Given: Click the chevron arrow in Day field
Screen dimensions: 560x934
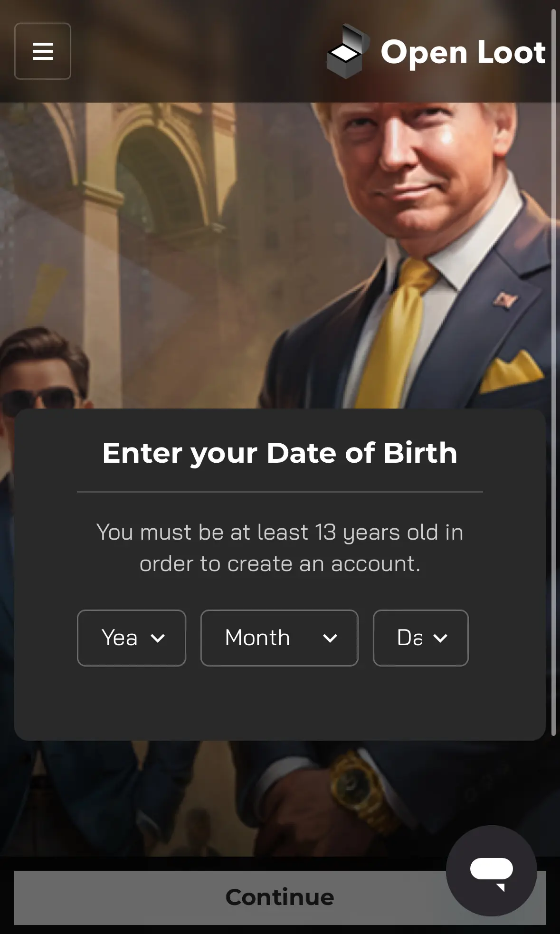Looking at the screenshot, I should pos(440,638).
